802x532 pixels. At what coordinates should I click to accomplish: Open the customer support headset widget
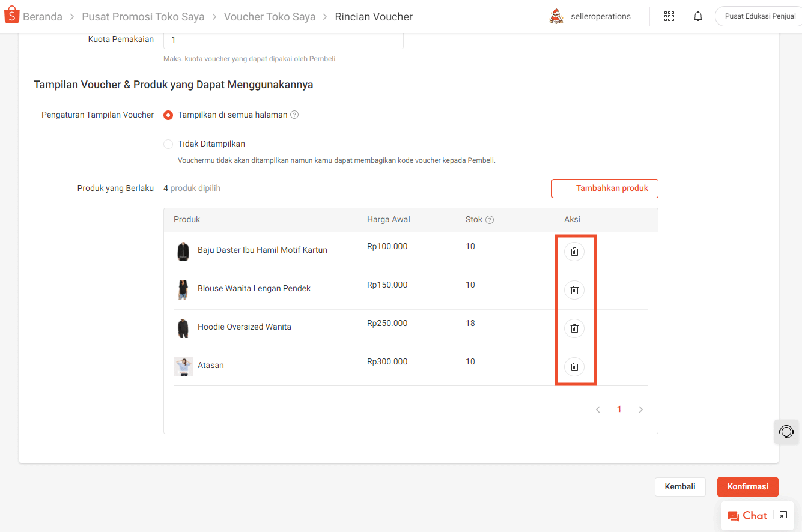point(786,432)
